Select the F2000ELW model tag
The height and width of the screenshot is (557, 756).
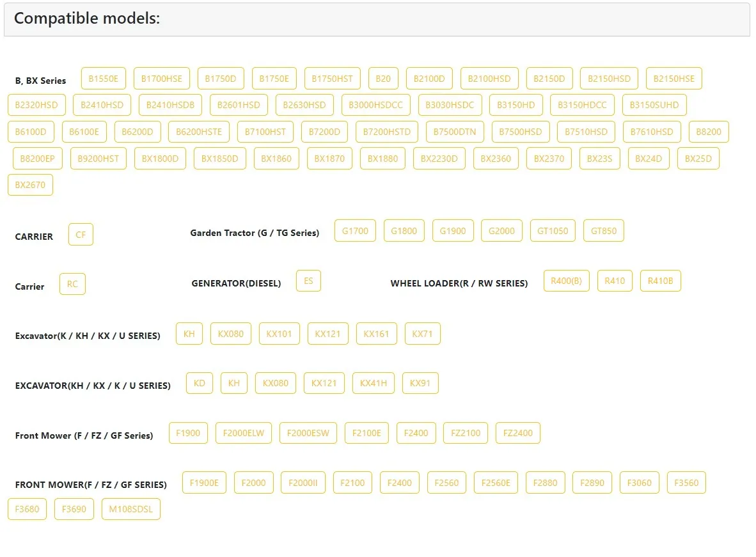[244, 433]
